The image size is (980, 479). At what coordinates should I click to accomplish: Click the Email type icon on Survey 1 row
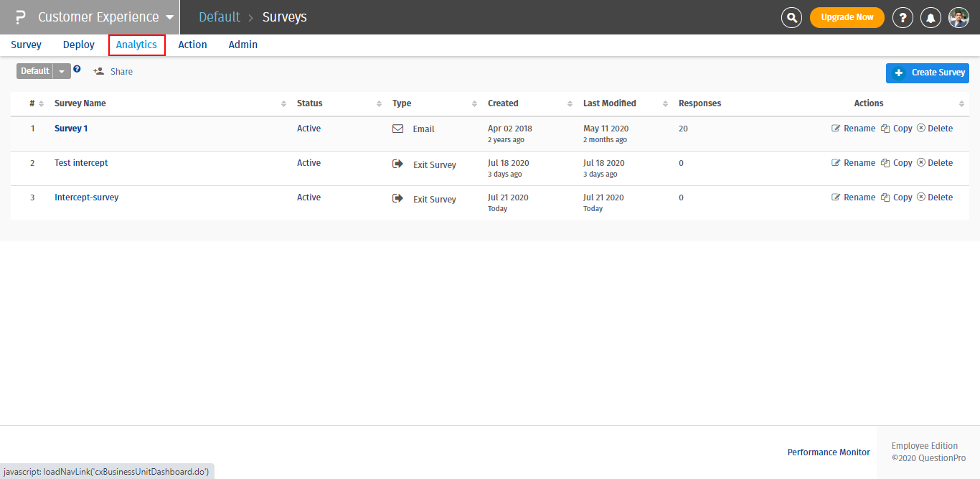tap(397, 128)
